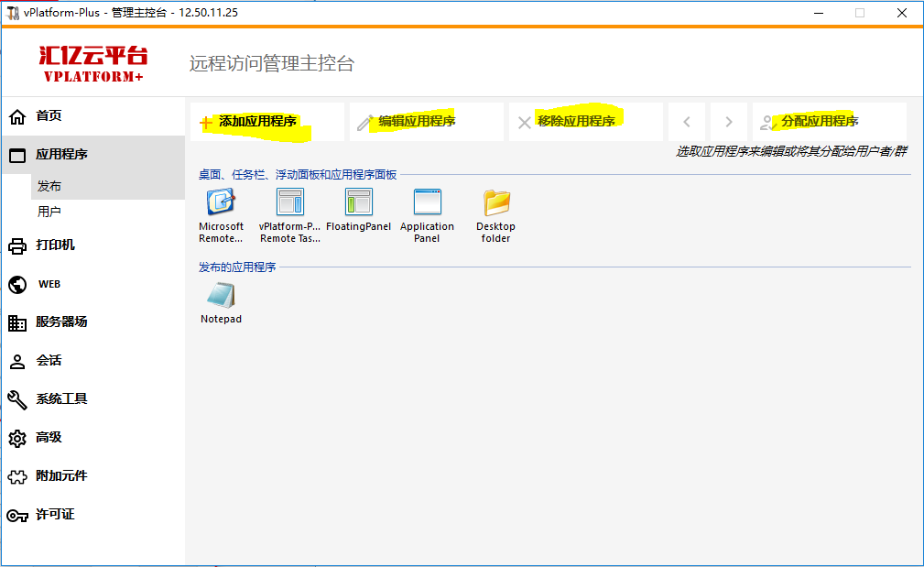Open 附加元件 add-ons section
The width and height of the screenshot is (924, 567).
click(x=61, y=476)
